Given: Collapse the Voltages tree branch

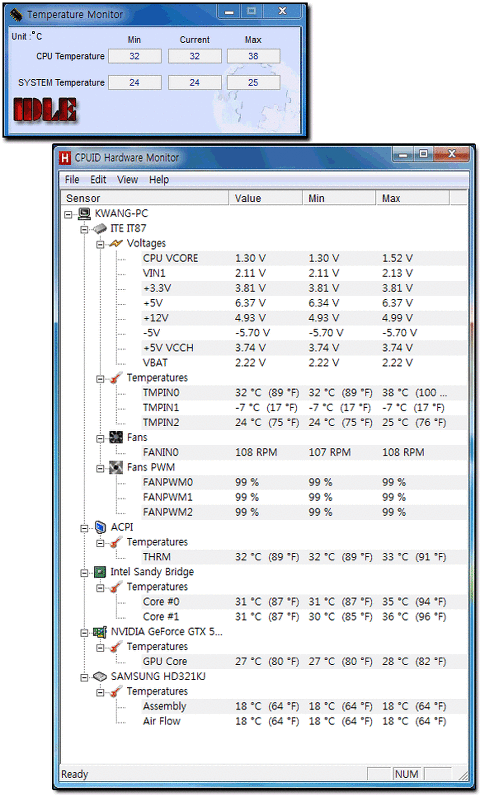Looking at the screenshot, I should (x=100, y=244).
